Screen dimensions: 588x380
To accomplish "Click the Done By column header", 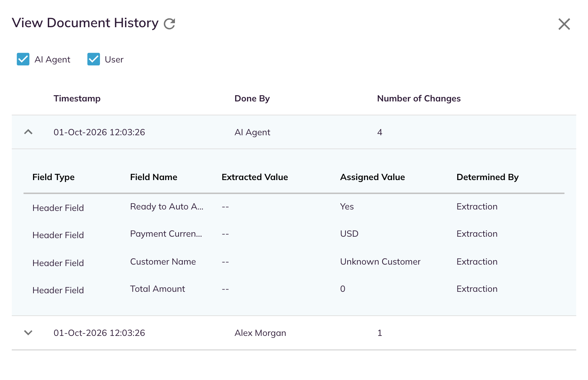I will (252, 98).
